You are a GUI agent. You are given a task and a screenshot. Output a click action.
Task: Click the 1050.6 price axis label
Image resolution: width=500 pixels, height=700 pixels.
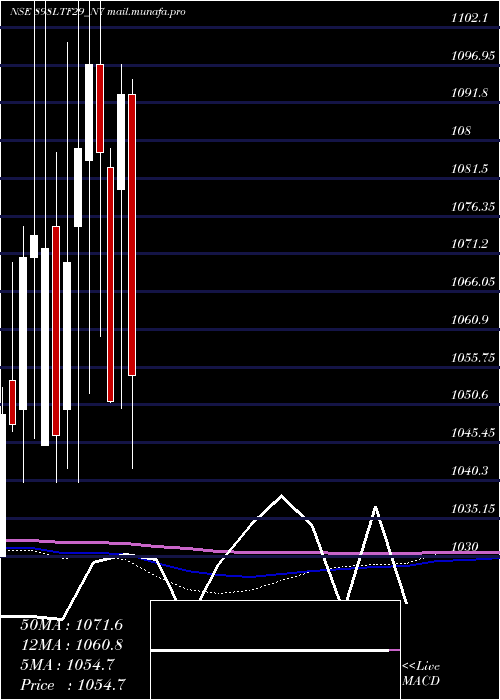[x=469, y=395]
